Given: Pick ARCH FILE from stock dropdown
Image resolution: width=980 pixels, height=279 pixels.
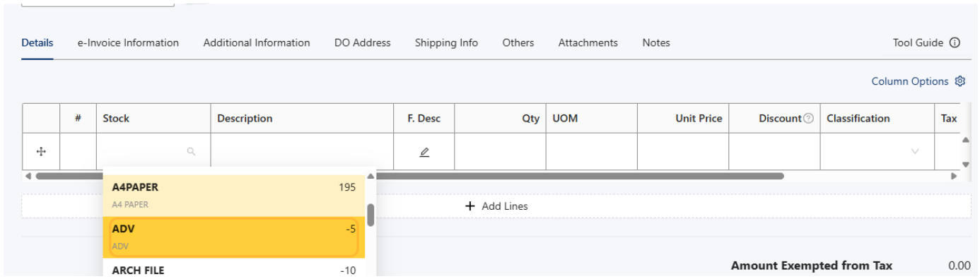Looking at the screenshot, I should tap(234, 269).
